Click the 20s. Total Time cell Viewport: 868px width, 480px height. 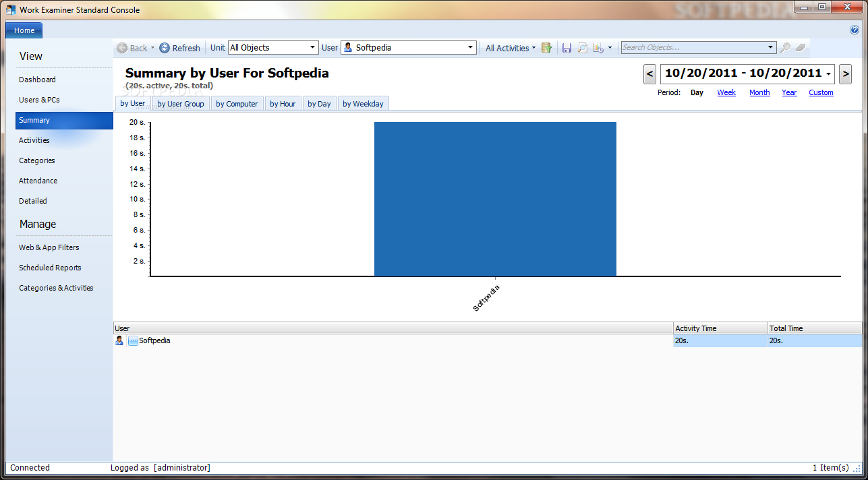815,340
